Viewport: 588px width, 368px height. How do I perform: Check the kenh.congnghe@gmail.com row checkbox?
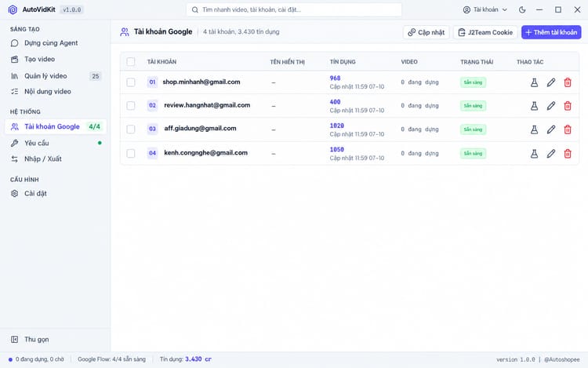(130, 154)
